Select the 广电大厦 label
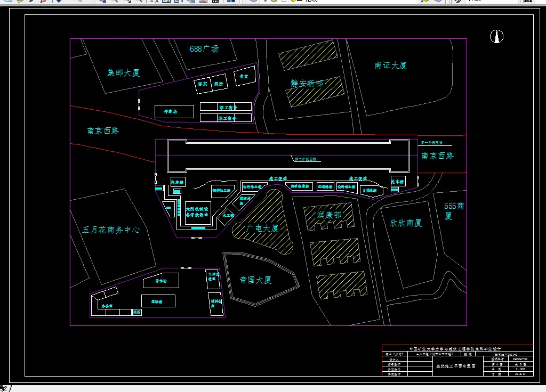This screenshot has width=546, height=392. (262, 228)
